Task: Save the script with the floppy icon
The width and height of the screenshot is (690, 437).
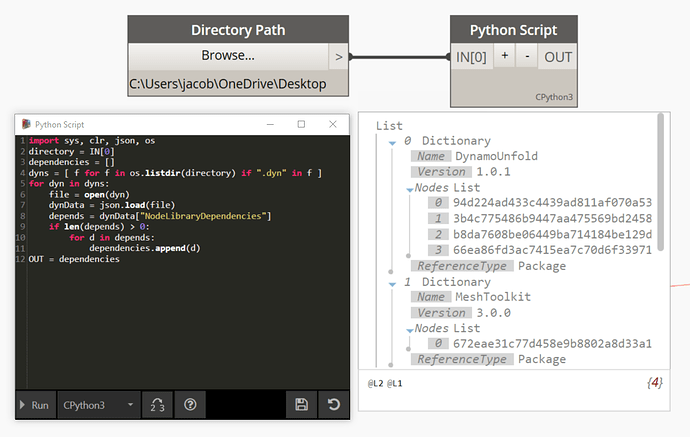Action: click(x=301, y=405)
